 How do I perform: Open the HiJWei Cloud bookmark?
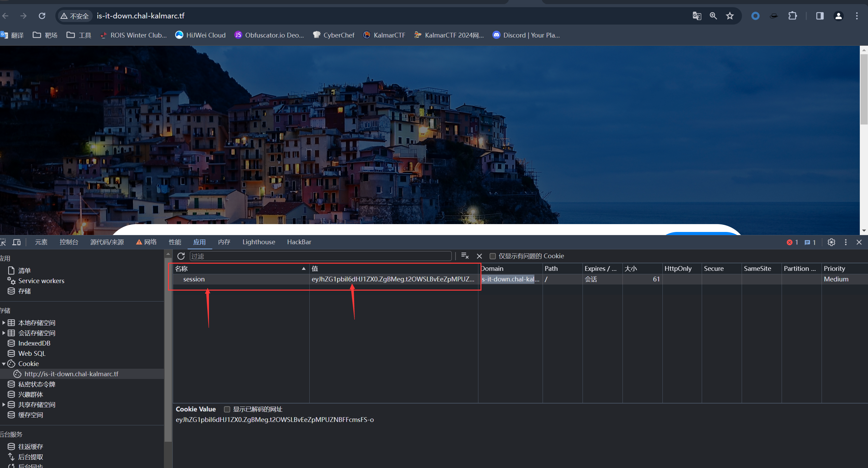pyautogui.click(x=200, y=35)
